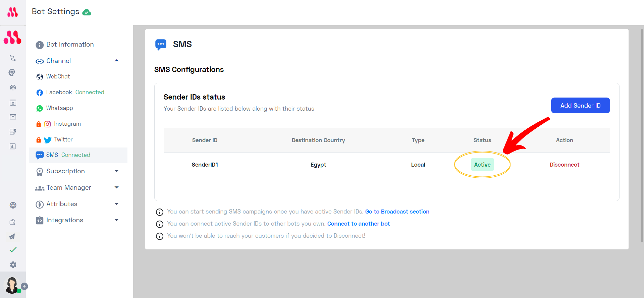Click the Active status badge

482,165
